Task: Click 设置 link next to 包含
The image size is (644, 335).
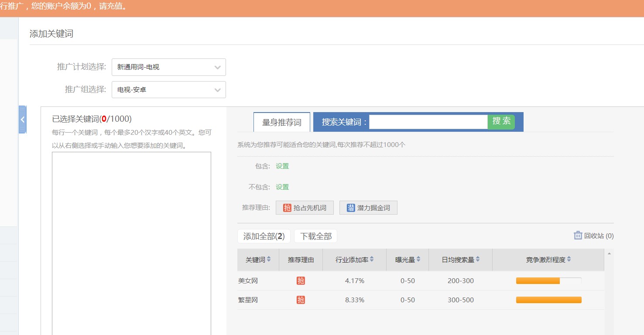Action: pyautogui.click(x=282, y=166)
